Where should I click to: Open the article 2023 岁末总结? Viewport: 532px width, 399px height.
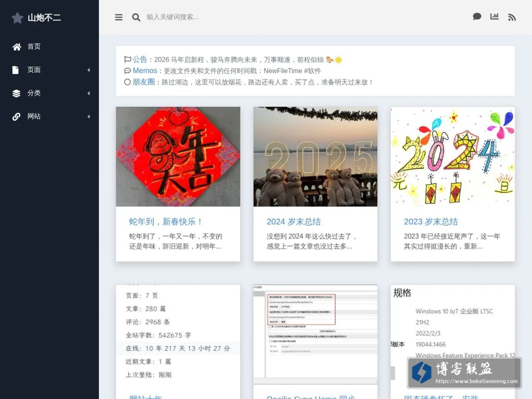click(x=431, y=222)
